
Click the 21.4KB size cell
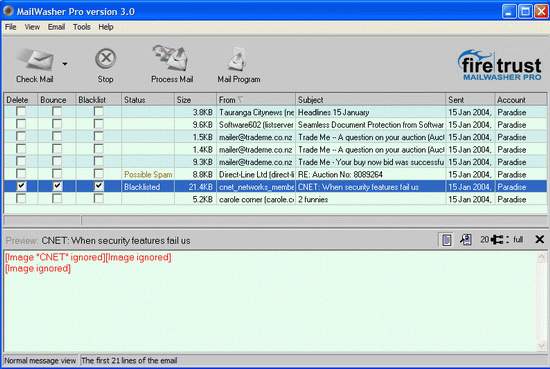195,187
